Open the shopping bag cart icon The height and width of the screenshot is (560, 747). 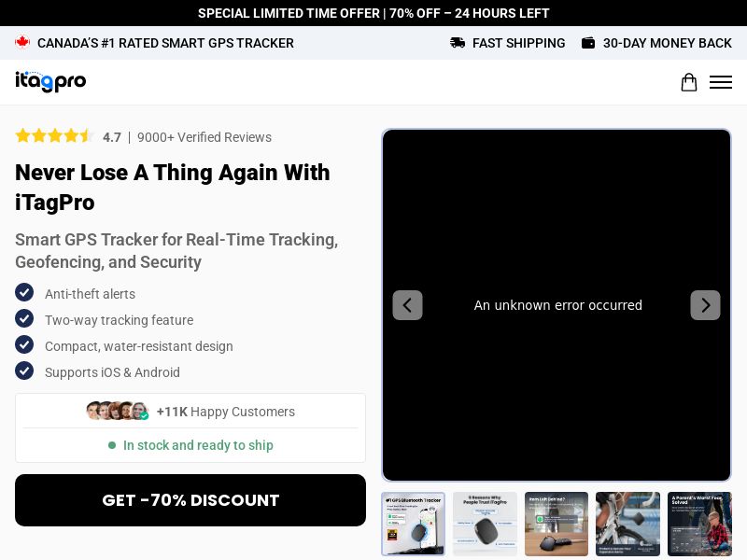[688, 82]
